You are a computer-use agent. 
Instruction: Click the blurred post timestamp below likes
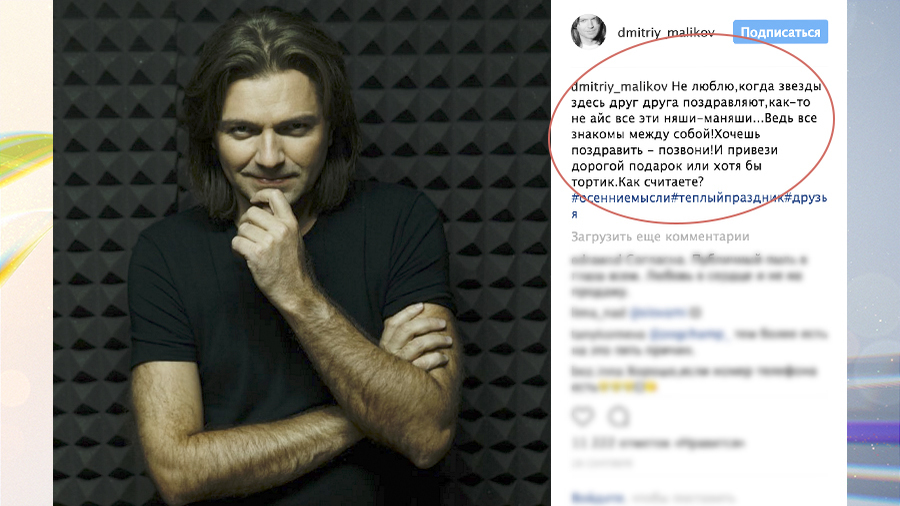click(602, 462)
